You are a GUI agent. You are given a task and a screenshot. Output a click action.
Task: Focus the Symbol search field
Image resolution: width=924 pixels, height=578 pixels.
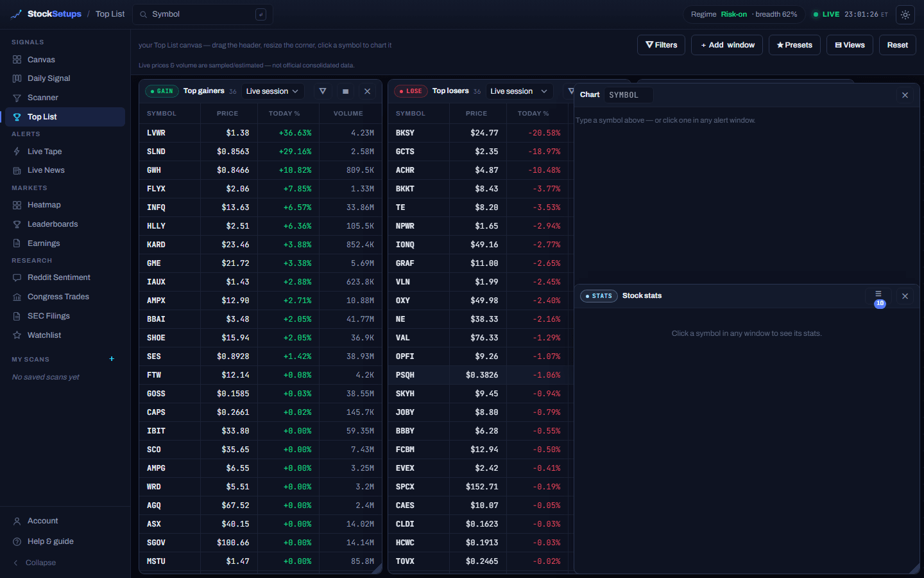coord(203,14)
